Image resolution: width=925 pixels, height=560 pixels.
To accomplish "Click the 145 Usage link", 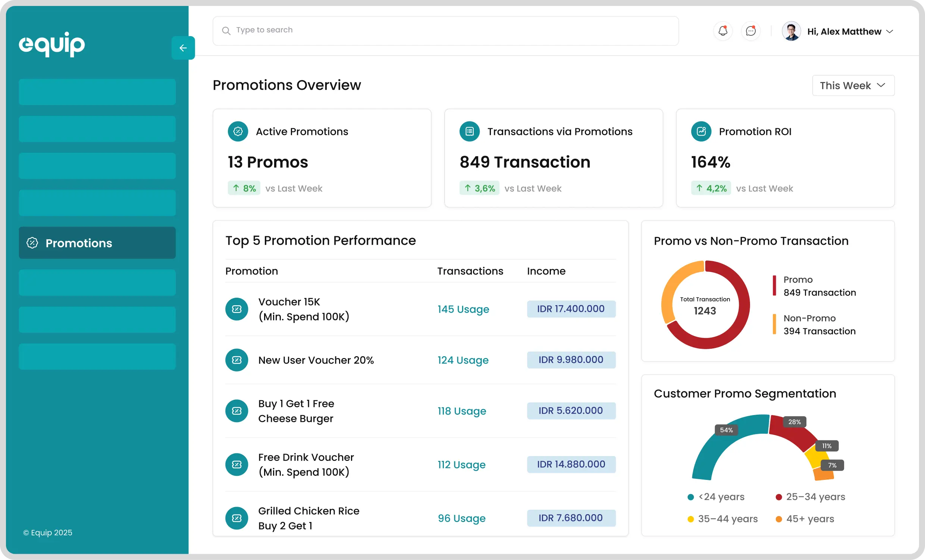I will pos(463,309).
